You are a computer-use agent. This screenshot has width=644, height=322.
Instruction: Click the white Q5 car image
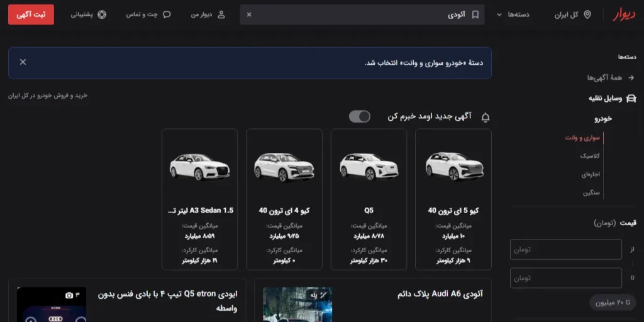369,167
